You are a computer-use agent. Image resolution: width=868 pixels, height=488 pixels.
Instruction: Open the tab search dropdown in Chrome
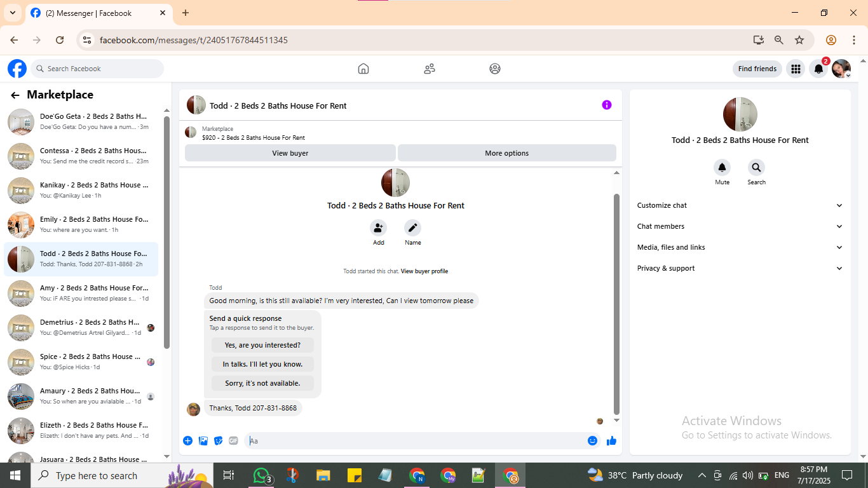[12, 13]
